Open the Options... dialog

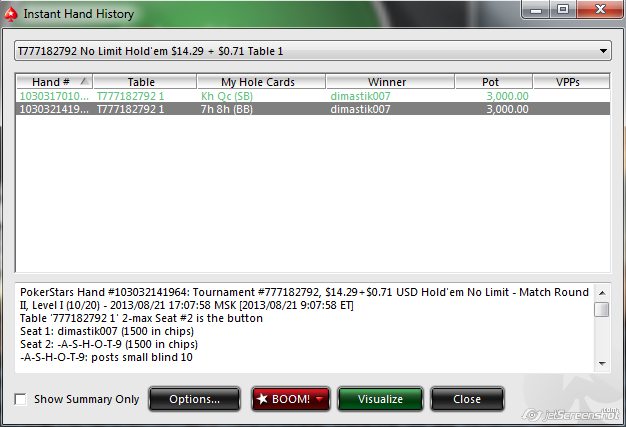[194, 399]
